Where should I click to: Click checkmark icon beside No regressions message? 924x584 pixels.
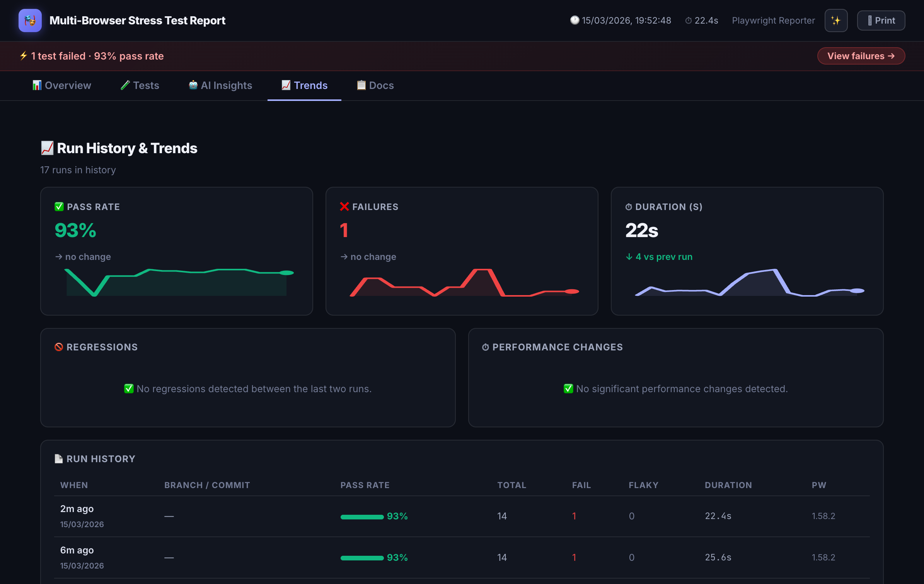[129, 389]
